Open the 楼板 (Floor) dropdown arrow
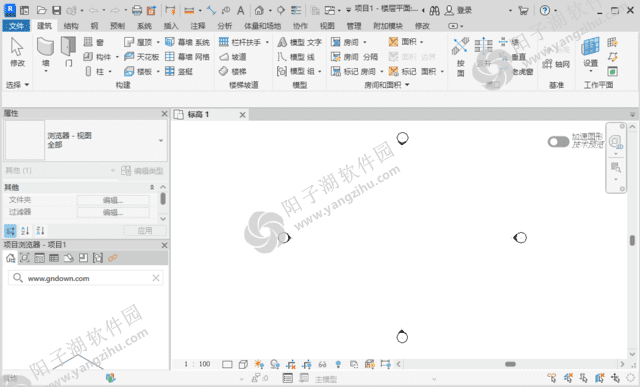The image size is (640, 387). click(158, 71)
